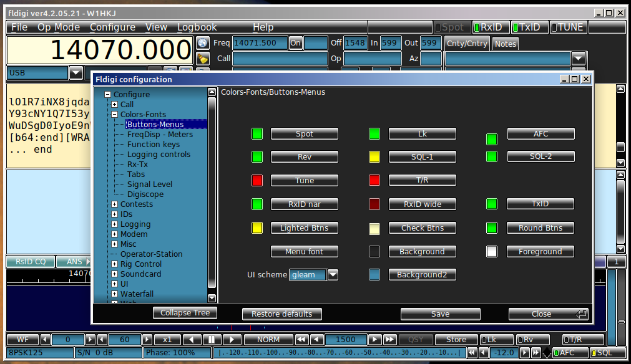Collapse the Configure tree root
Viewport: 631px width, 364px height.
pos(107,94)
